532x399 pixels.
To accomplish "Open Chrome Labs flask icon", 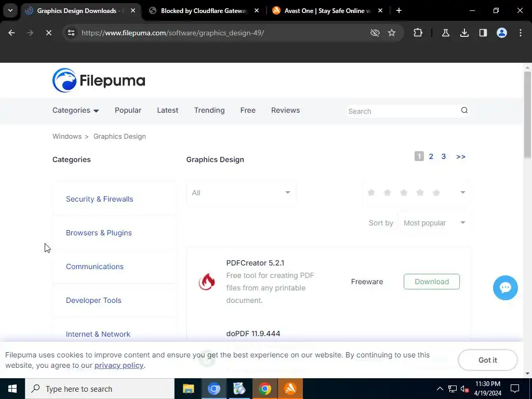I will click(x=445, y=33).
